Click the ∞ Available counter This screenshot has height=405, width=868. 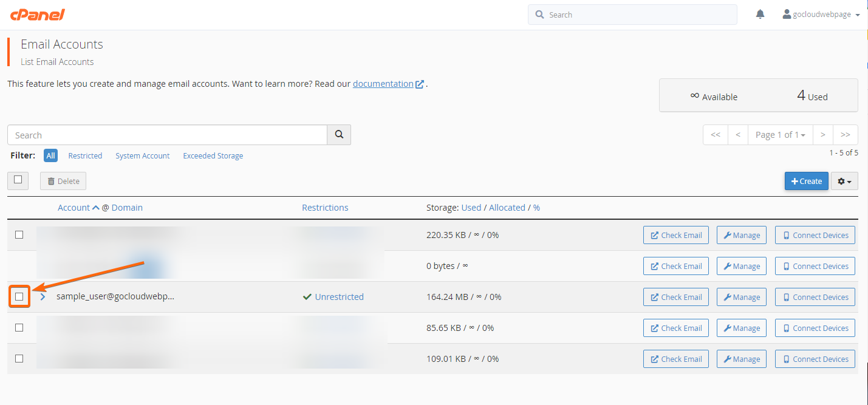pos(714,96)
